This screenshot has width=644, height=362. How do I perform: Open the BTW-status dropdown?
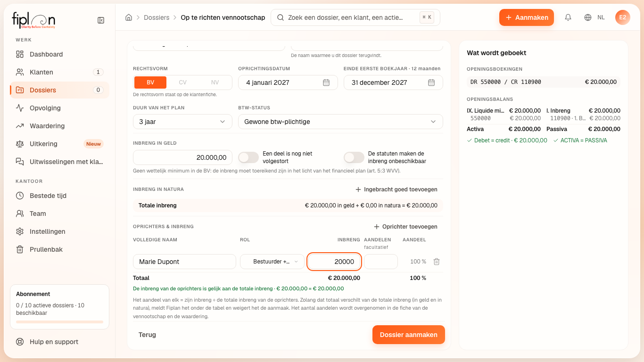pyautogui.click(x=340, y=122)
